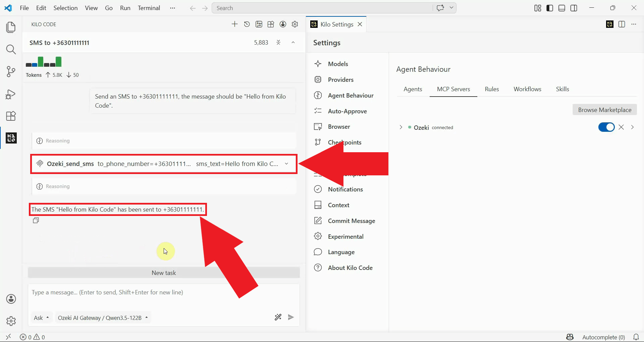Open the Ozeki AI Gateway model dropdown
The image size is (644, 342).
tap(103, 318)
